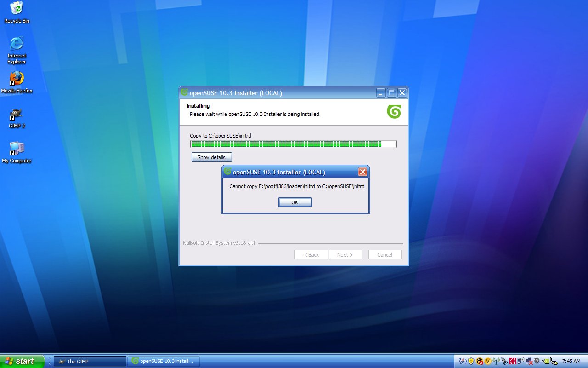Click the yellow V tray icon
The height and width of the screenshot is (368, 588).
(x=488, y=361)
